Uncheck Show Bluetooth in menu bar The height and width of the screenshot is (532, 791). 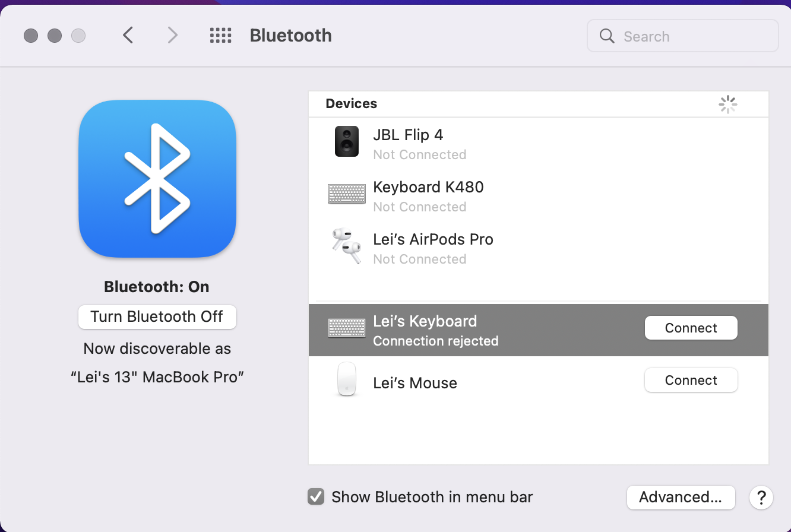[316, 496]
